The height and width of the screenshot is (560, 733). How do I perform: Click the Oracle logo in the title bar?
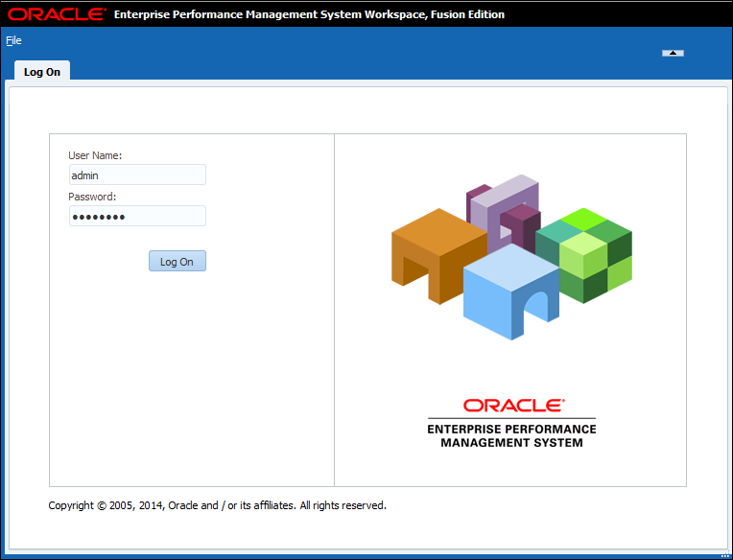point(57,14)
